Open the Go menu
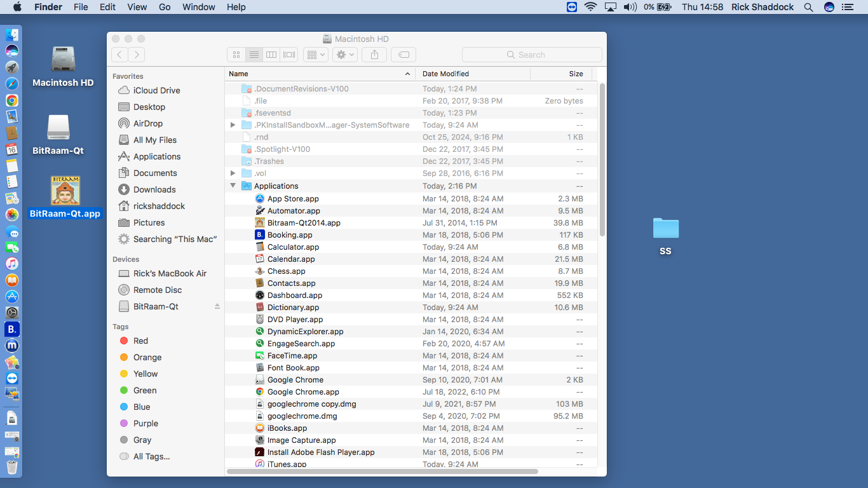 [x=165, y=7]
